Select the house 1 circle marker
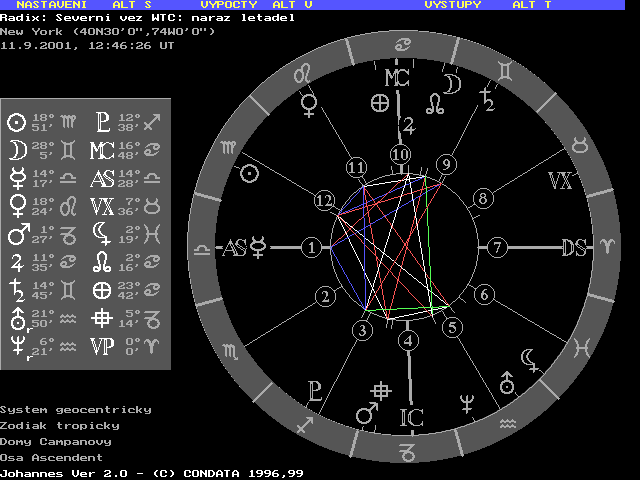 click(x=312, y=247)
